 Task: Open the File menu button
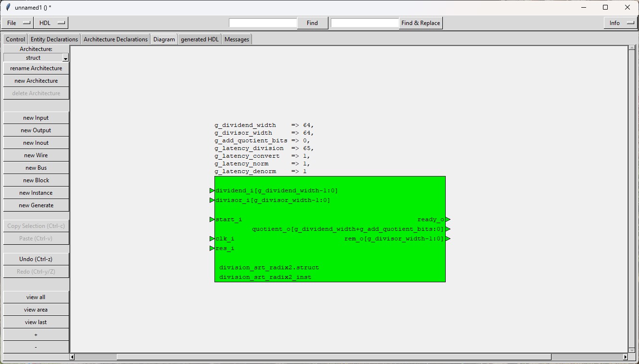[x=18, y=23]
